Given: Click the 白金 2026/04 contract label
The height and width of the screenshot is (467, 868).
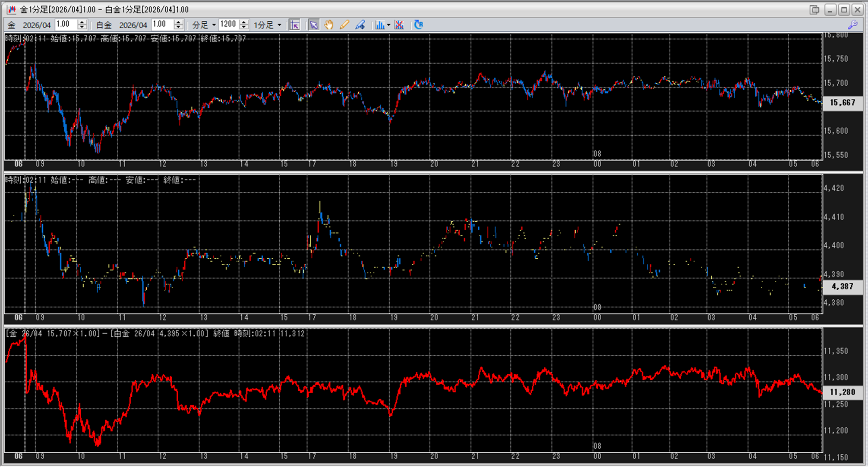Looking at the screenshot, I should [x=133, y=25].
